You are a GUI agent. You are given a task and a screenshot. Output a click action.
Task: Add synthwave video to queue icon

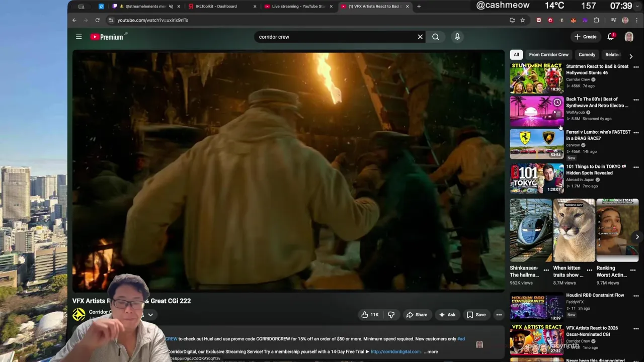(557, 114)
